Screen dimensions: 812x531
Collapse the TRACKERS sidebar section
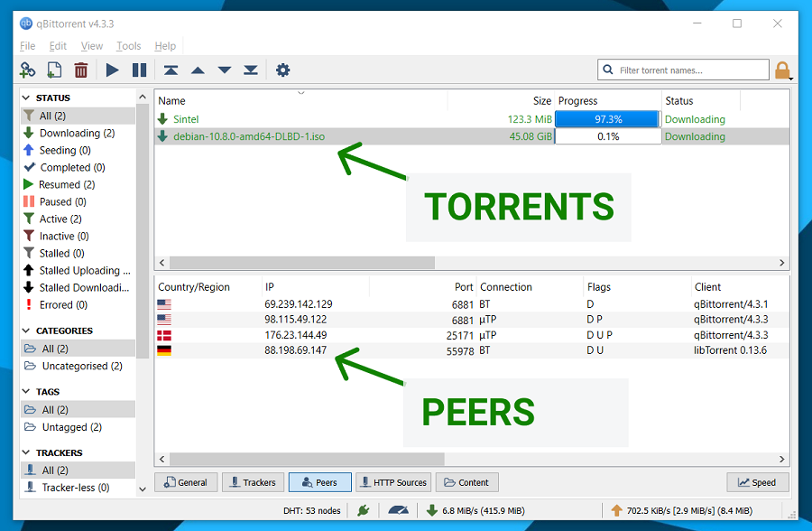(x=26, y=452)
